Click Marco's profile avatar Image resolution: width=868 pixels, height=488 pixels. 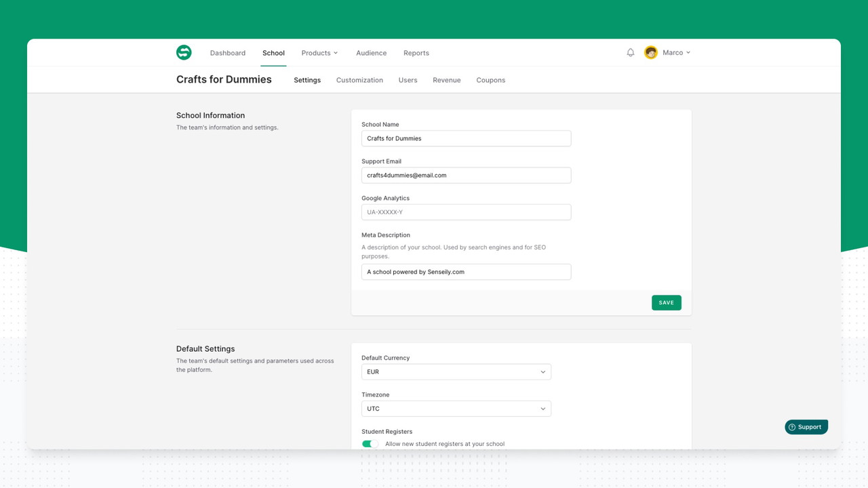[651, 52]
